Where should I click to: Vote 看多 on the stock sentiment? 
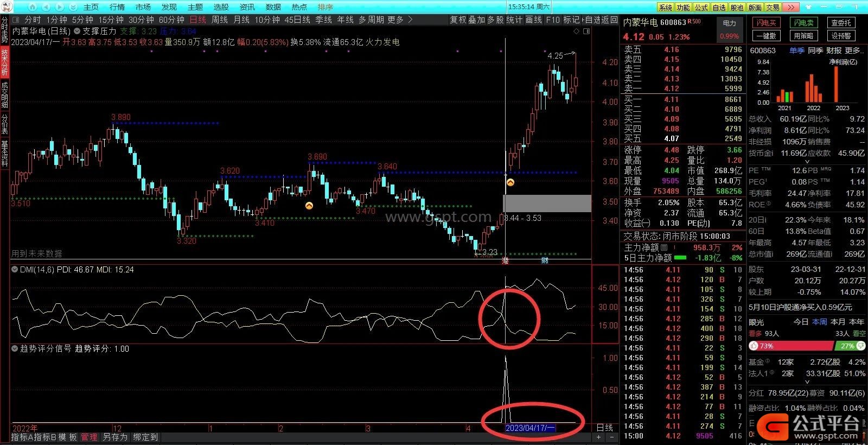[755, 334]
